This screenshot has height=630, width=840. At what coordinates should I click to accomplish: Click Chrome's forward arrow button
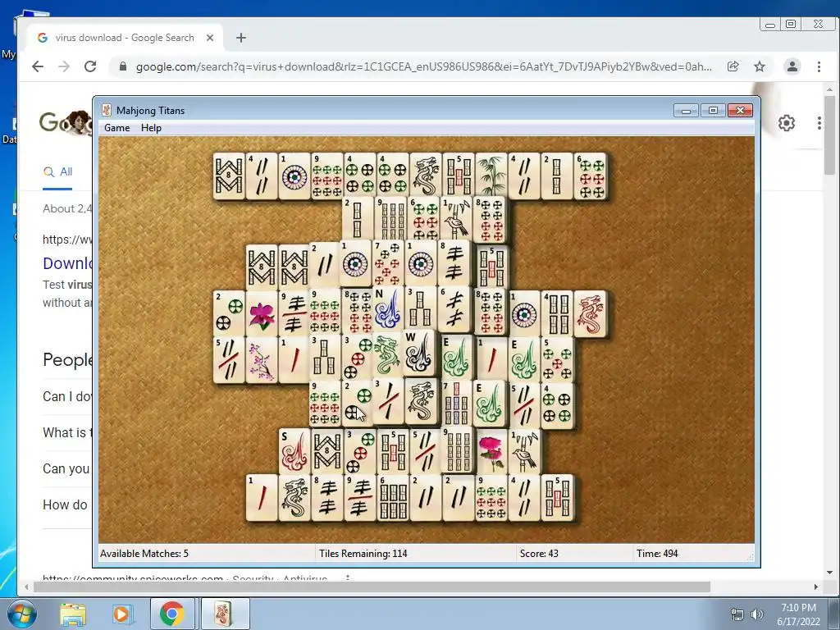64,66
